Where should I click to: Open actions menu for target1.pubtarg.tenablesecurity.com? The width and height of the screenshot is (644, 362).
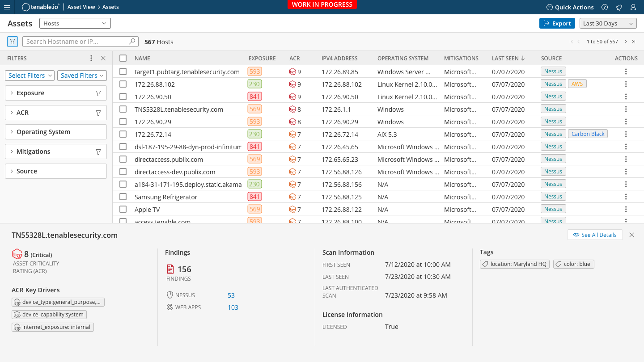[x=626, y=72]
